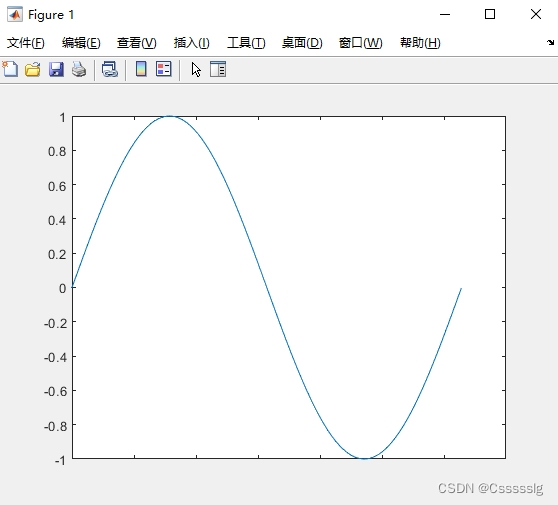Click the New Figure icon

point(10,69)
